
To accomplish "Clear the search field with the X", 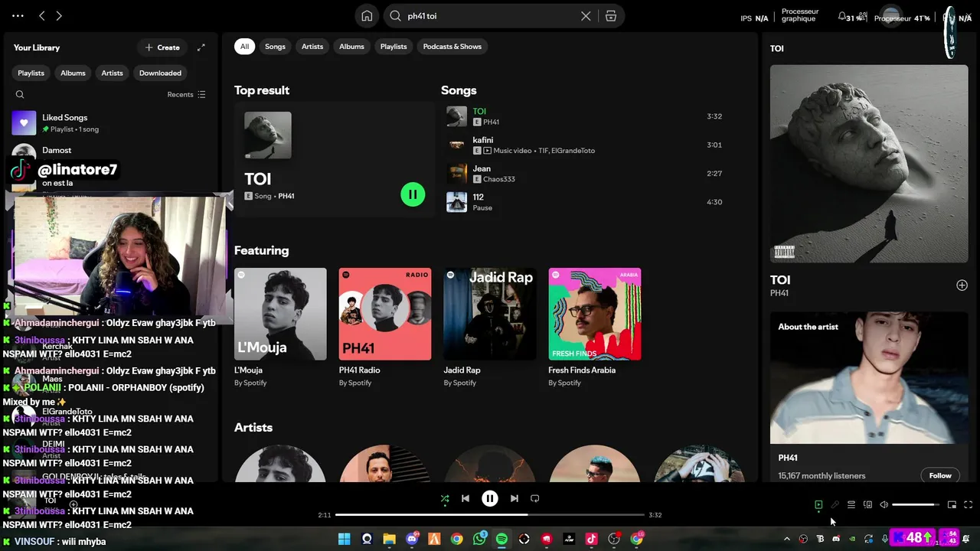I will [x=586, y=15].
